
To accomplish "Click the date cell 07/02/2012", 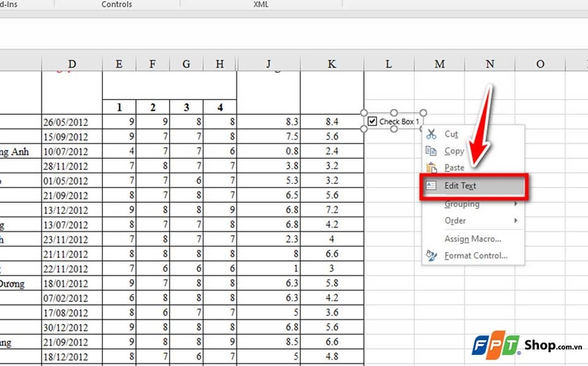I will (x=72, y=298).
